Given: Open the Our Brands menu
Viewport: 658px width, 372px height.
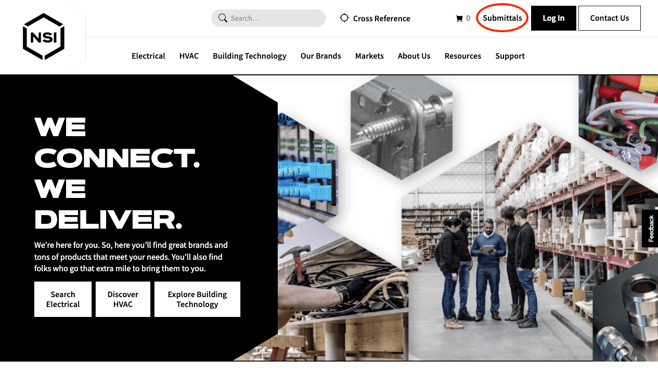Looking at the screenshot, I should (321, 56).
